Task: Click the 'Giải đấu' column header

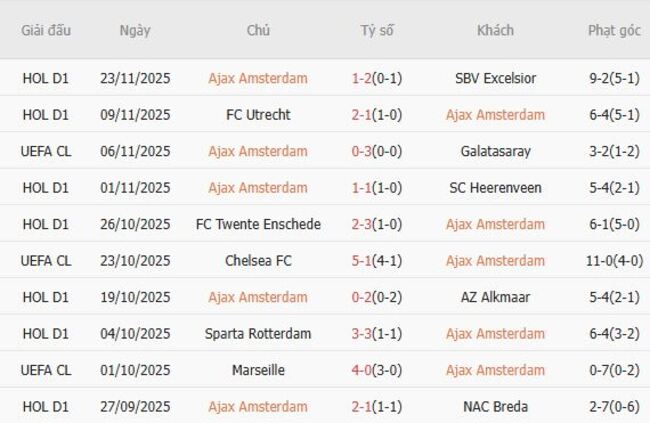Action: [46, 30]
